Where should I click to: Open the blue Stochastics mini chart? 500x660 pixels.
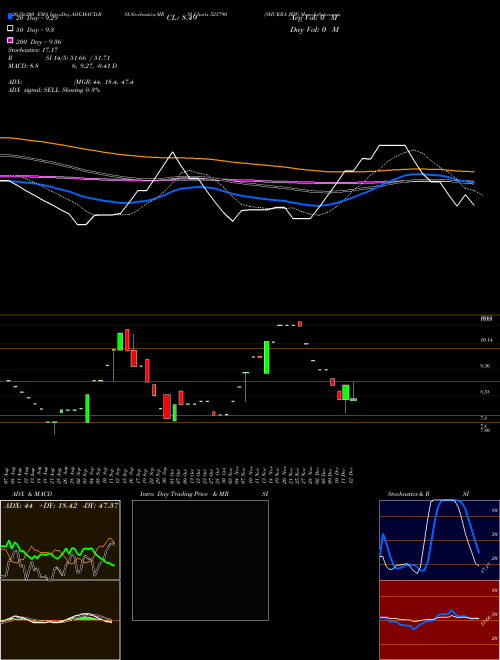tap(439, 540)
